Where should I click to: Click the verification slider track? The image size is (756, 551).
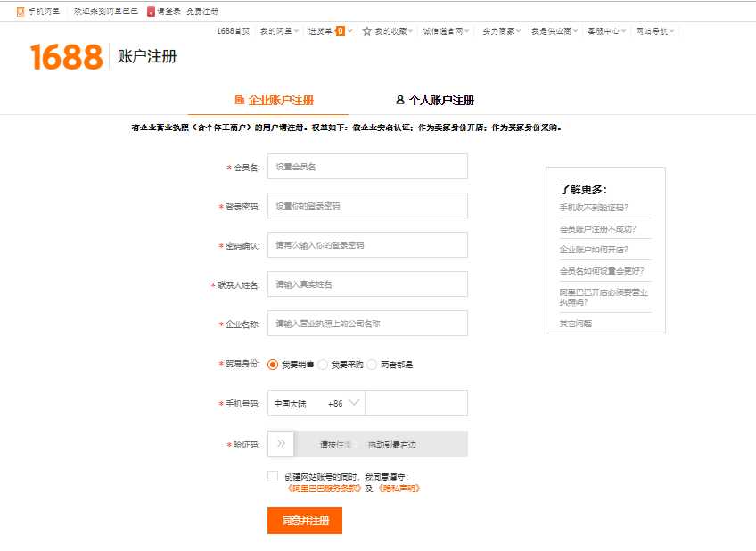point(367,444)
